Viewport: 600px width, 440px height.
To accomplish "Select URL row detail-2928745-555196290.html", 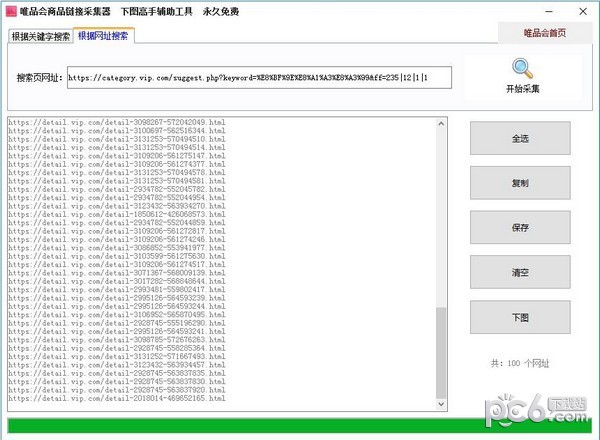I will (117, 323).
